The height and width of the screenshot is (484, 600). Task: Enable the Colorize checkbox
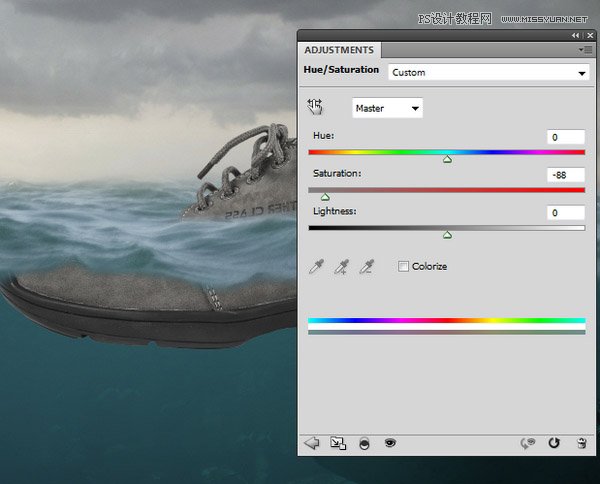403,266
